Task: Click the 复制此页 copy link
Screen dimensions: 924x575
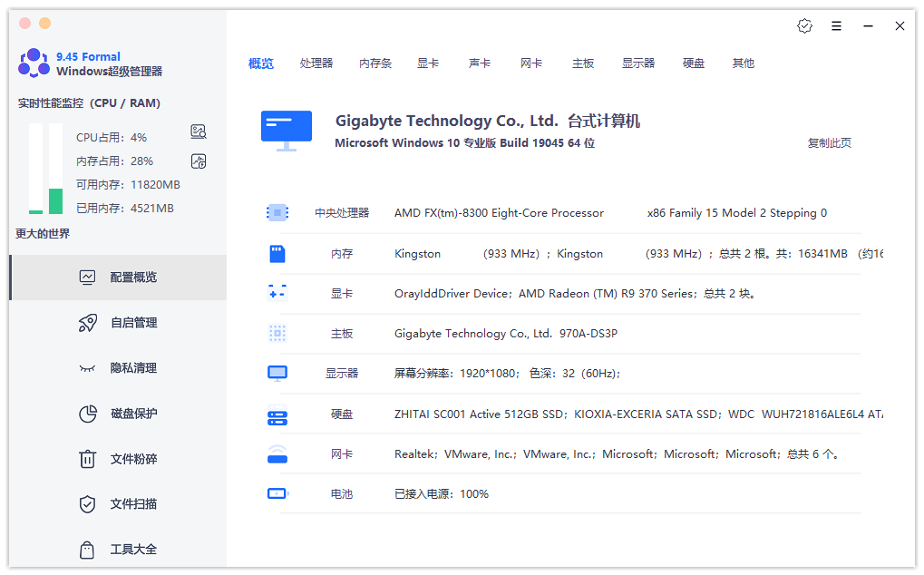Action: pos(829,142)
